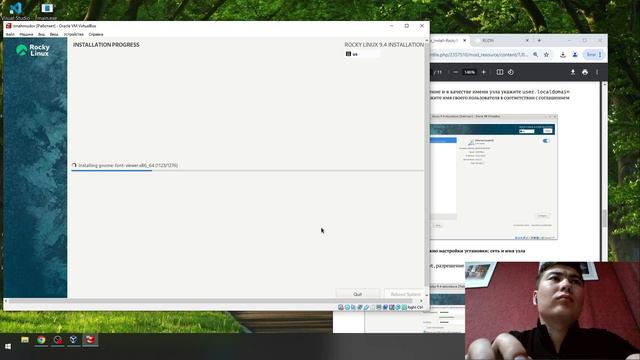Rotate the PDF counterclockwise
Image resolution: width=640 pixels, height=360 pixels.
[511, 72]
